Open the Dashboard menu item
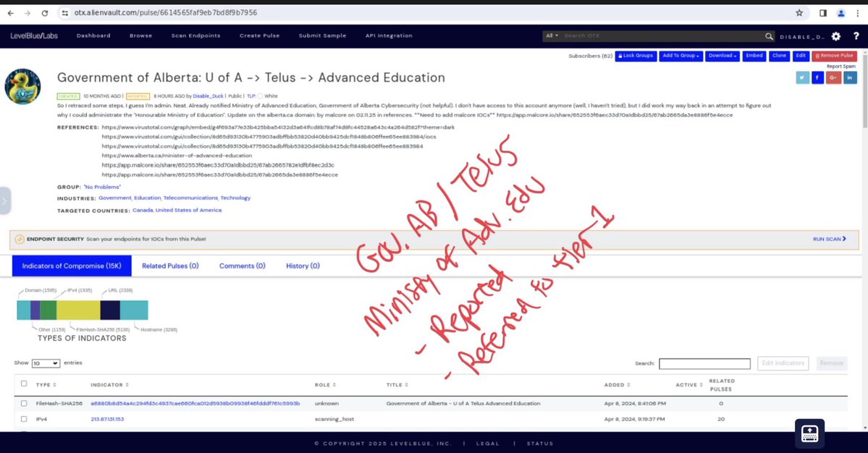The height and width of the screenshot is (453, 868). point(93,36)
